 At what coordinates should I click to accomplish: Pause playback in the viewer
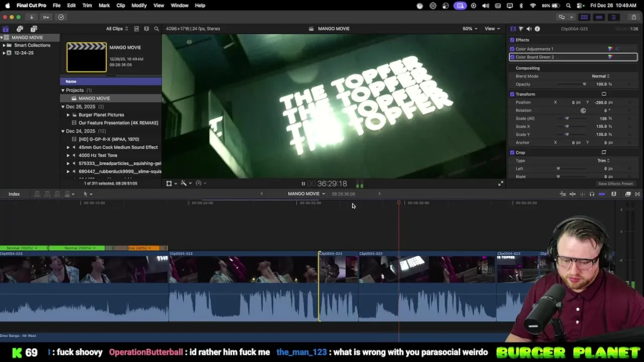click(303, 184)
